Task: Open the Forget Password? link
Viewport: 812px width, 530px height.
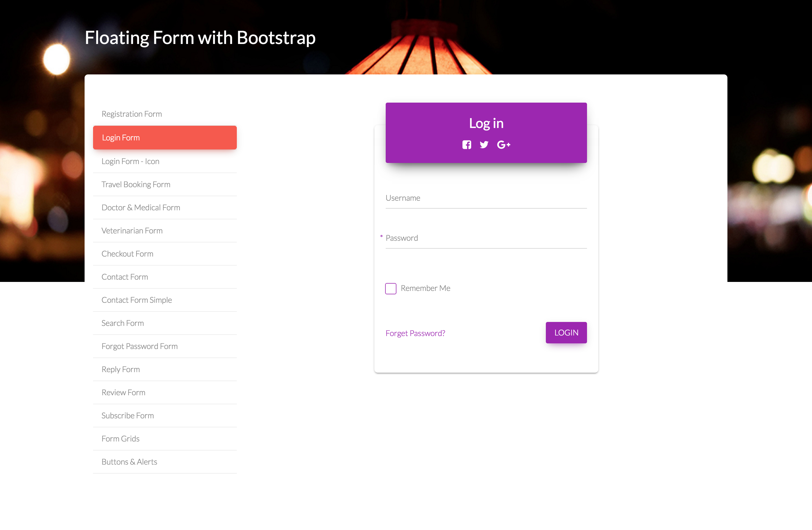Action: 415,333
